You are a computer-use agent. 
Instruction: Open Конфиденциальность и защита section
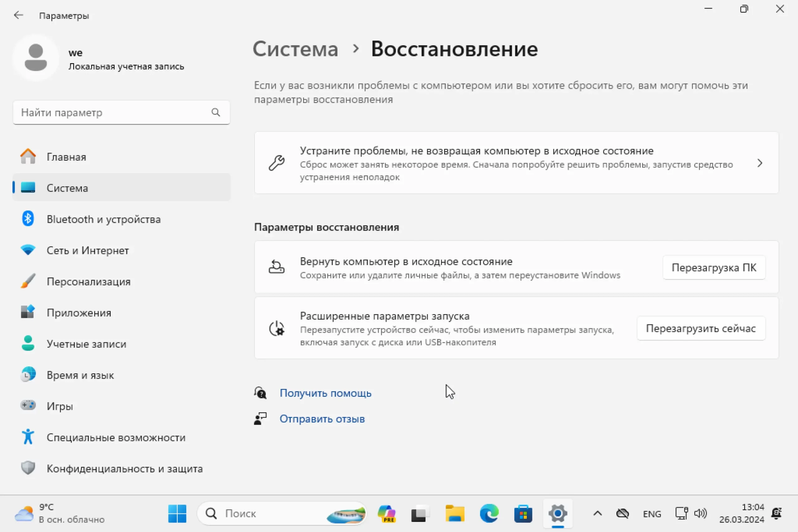tap(124, 468)
